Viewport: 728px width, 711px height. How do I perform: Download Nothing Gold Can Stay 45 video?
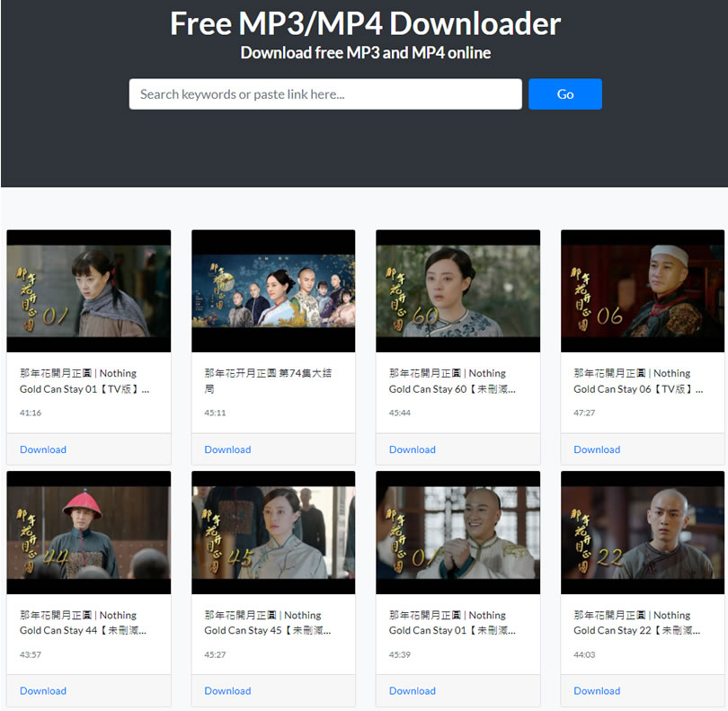pos(227,691)
